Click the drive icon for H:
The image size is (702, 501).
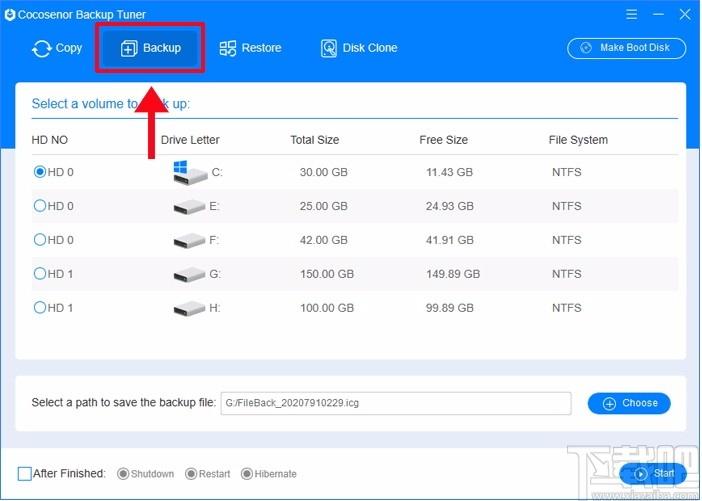(x=189, y=308)
